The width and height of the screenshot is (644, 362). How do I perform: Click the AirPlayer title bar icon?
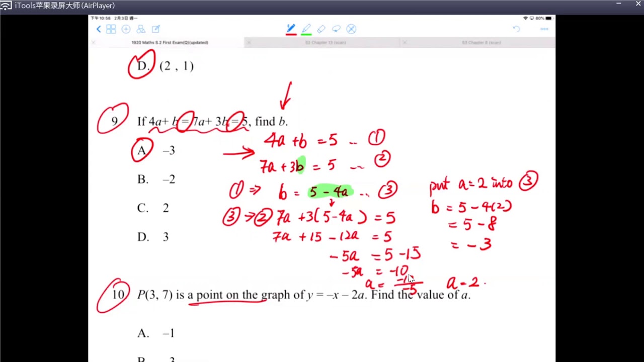6,5
